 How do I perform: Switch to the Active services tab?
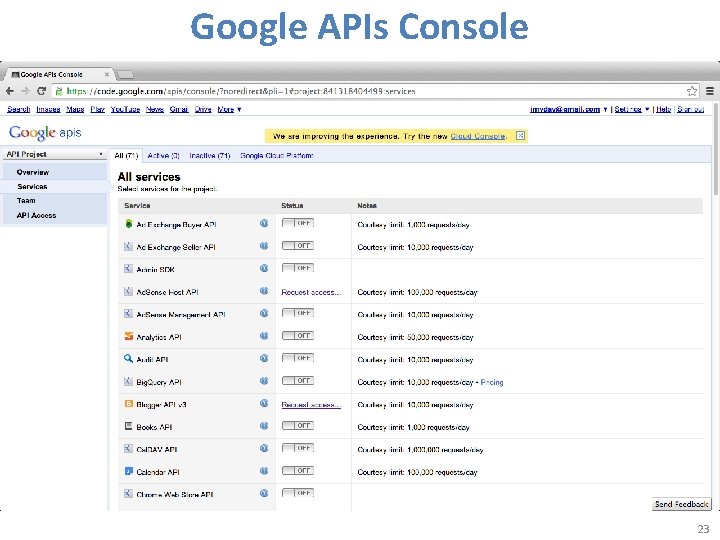point(162,155)
